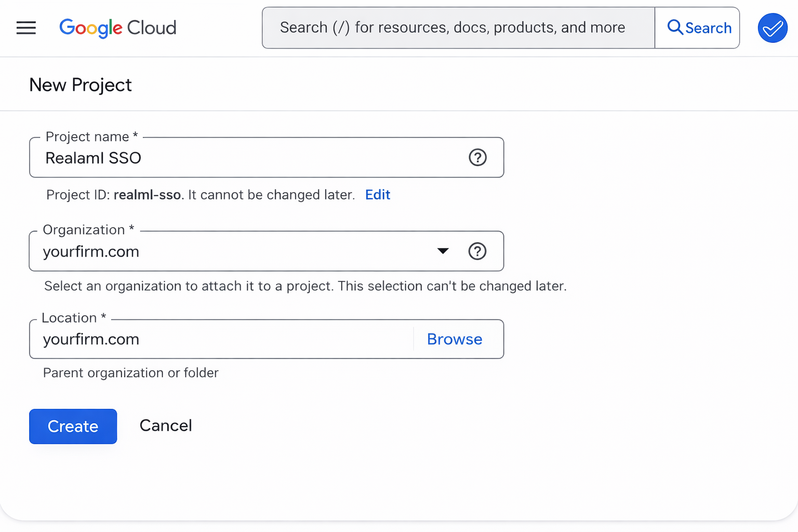Viewport: 798px width, 532px height.
Task: Cancel the new project form
Action: 166,426
